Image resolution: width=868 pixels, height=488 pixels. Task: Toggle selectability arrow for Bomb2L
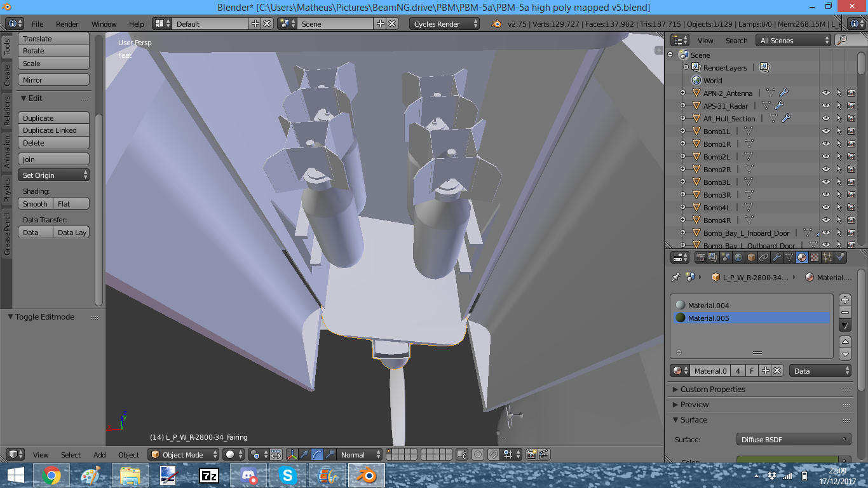click(839, 156)
